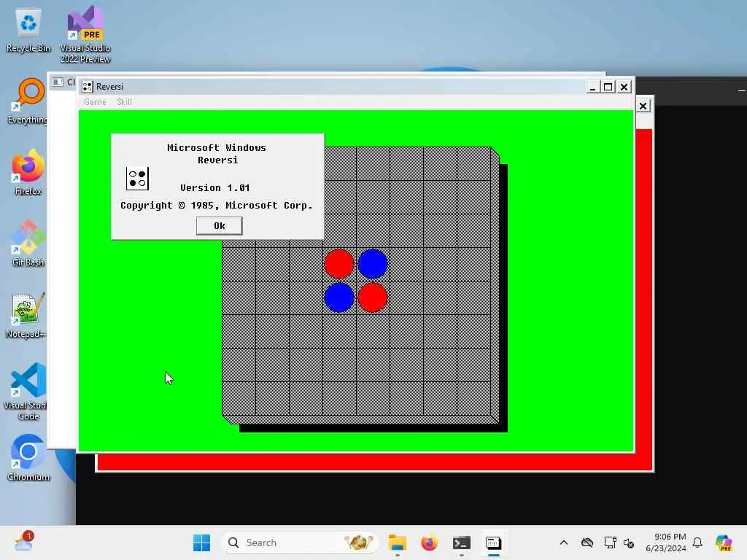Open the Windows Start menu

201,542
